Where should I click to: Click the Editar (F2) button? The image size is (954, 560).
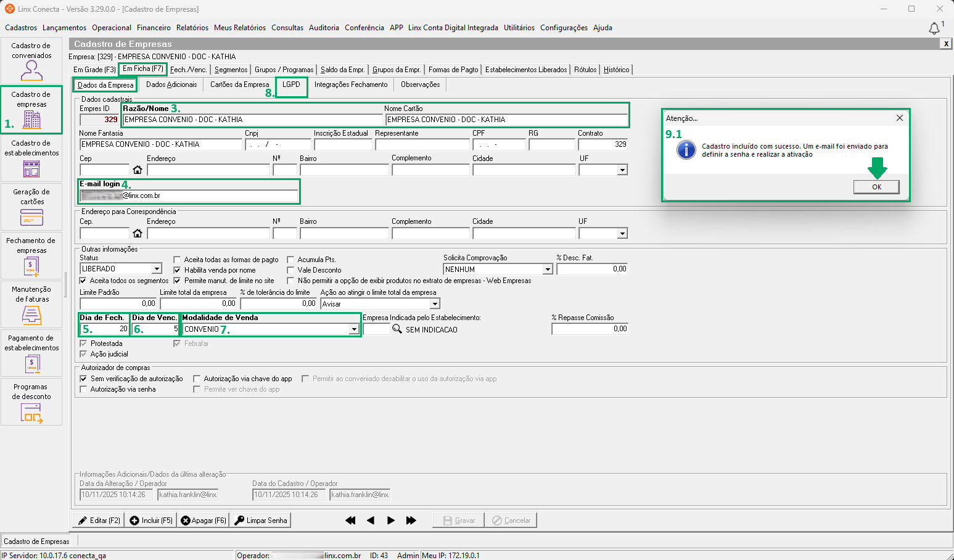[99, 521]
